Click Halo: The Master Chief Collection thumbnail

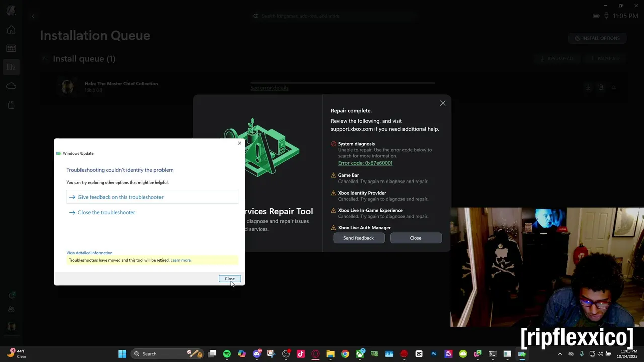[68, 87]
